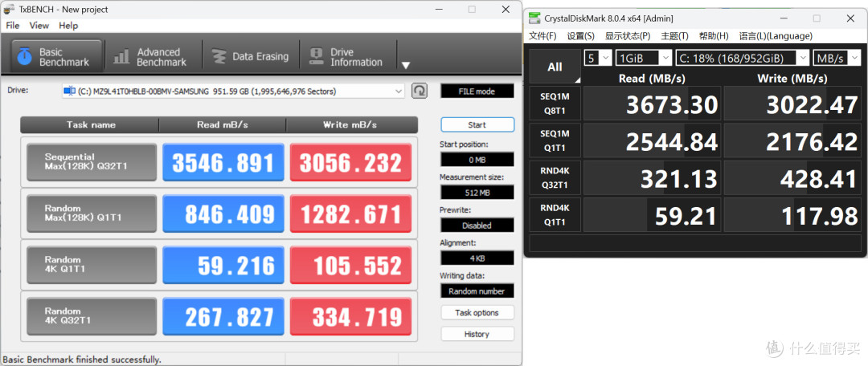Open the Drive selection dropdown in TxBENCH
The width and height of the screenshot is (868, 366).
pos(233,91)
